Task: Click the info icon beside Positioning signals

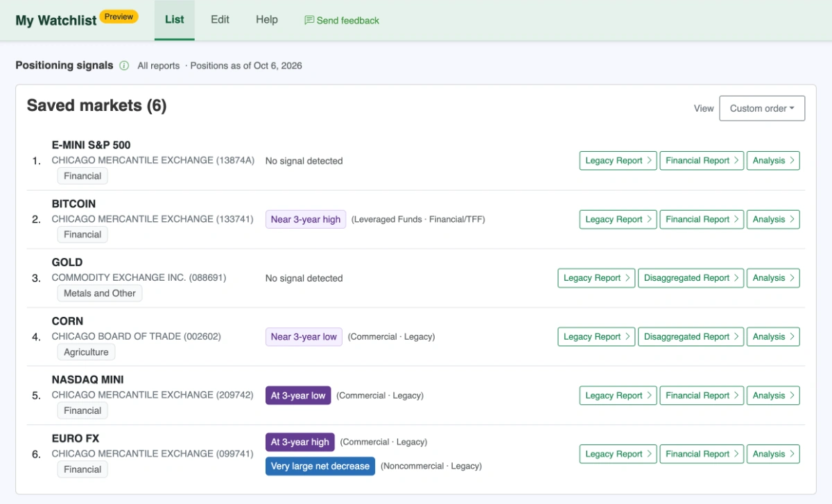Action: click(x=124, y=66)
